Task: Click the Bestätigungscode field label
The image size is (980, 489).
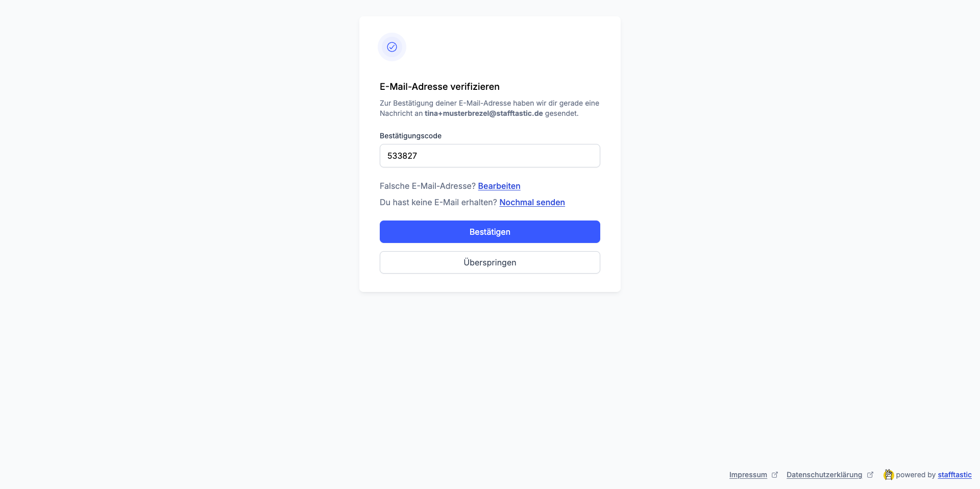Action: coord(410,136)
